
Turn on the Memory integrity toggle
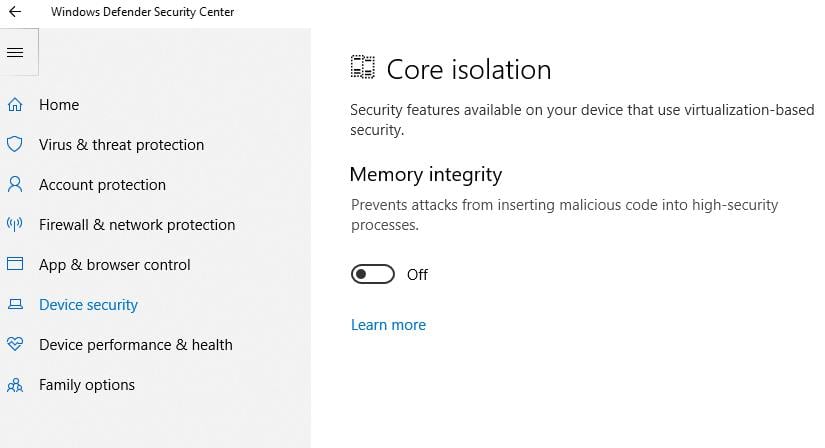pyautogui.click(x=373, y=275)
